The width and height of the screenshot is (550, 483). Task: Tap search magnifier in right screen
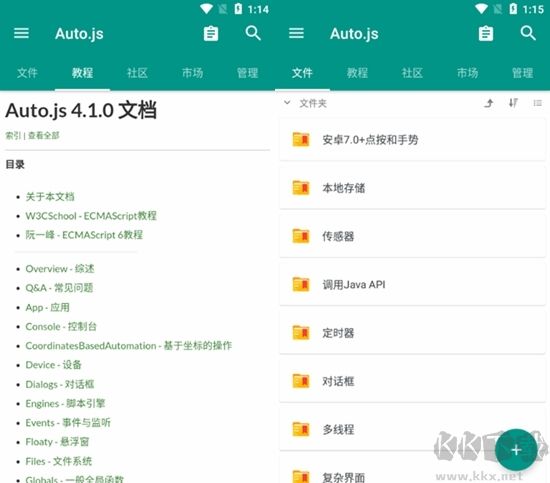coord(528,33)
